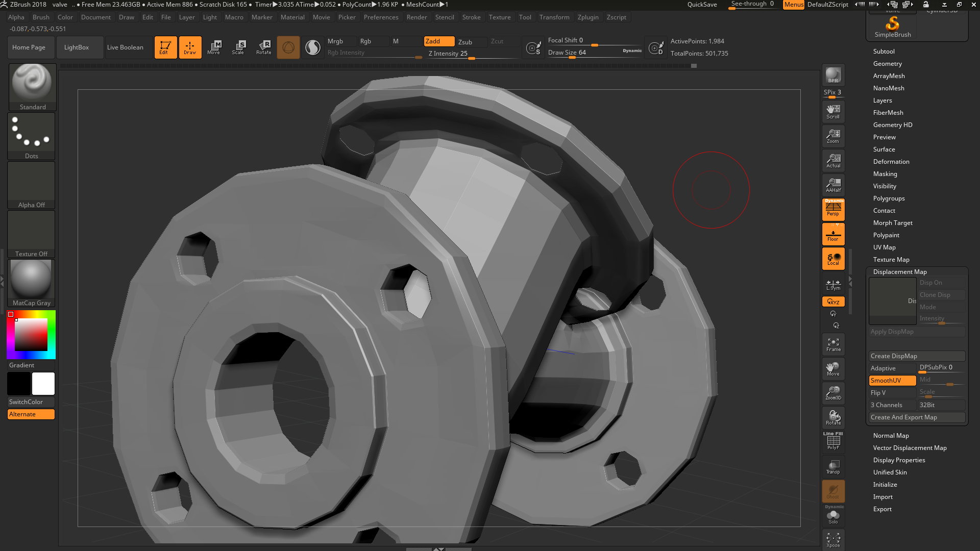Activate the Draw mode button
Viewport: 980px width, 551px height.
pyautogui.click(x=190, y=47)
